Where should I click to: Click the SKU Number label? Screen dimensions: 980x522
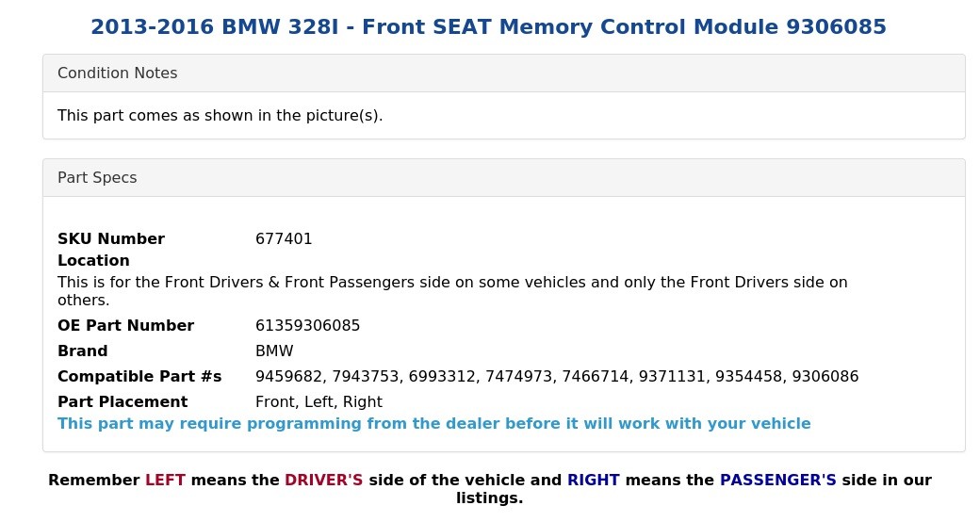[x=111, y=238]
